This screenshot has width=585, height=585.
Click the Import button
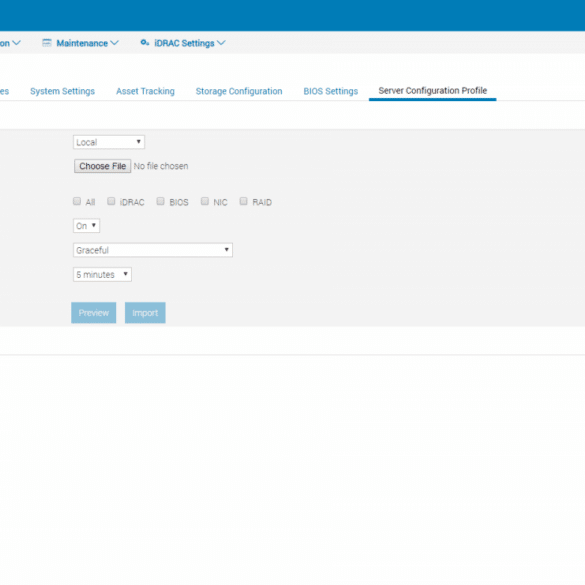point(145,313)
